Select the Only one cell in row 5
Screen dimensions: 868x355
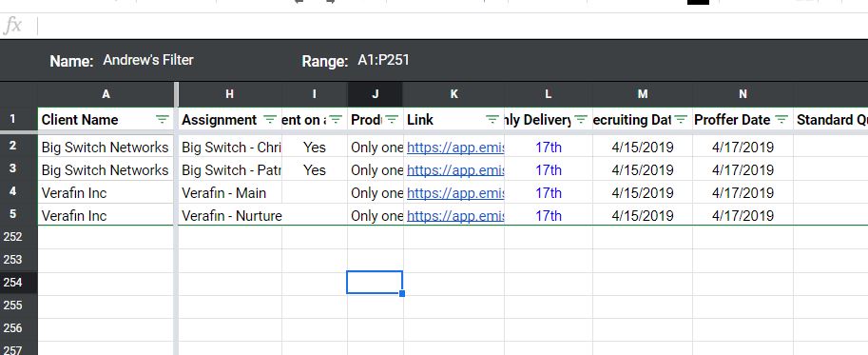pyautogui.click(x=376, y=215)
